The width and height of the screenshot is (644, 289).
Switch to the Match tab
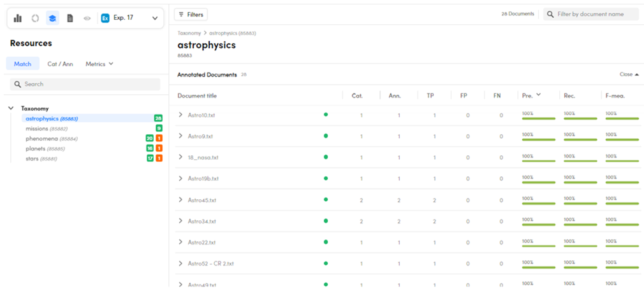pos(22,64)
